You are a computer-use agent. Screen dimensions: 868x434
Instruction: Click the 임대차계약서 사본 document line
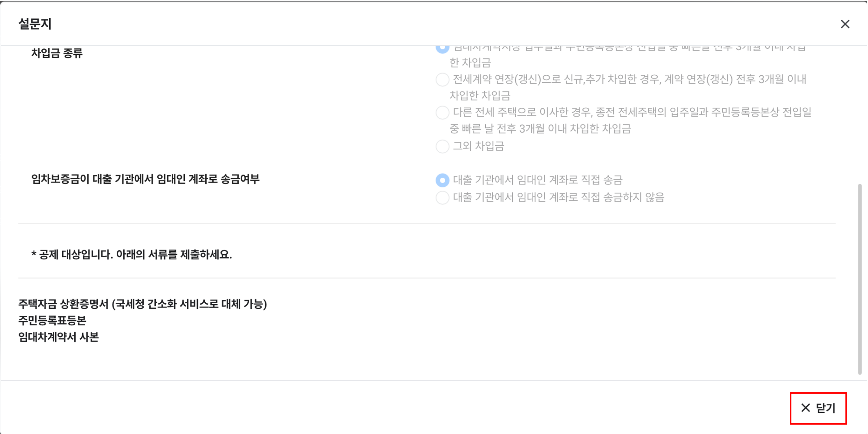click(58, 337)
